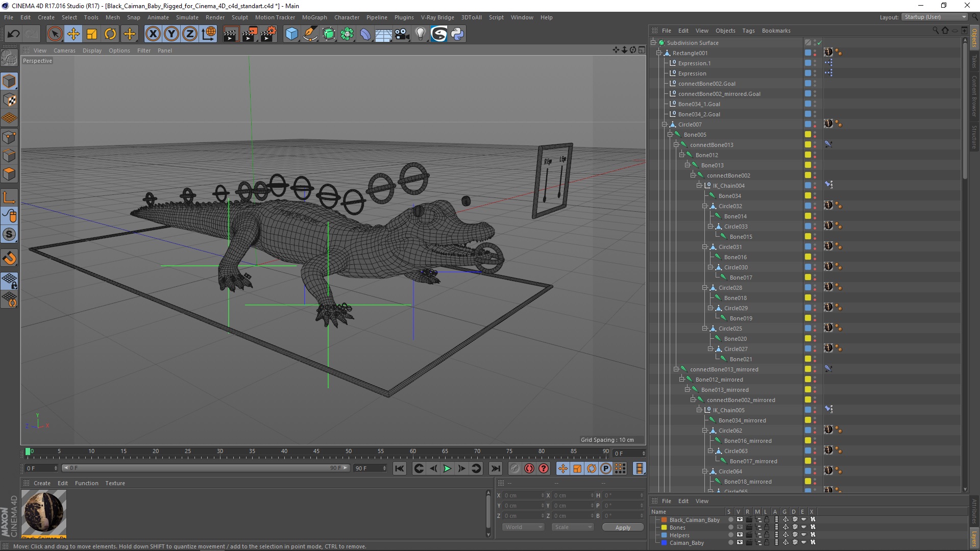Click the Apply button
Viewport: 980px width, 551px height.
[623, 528]
